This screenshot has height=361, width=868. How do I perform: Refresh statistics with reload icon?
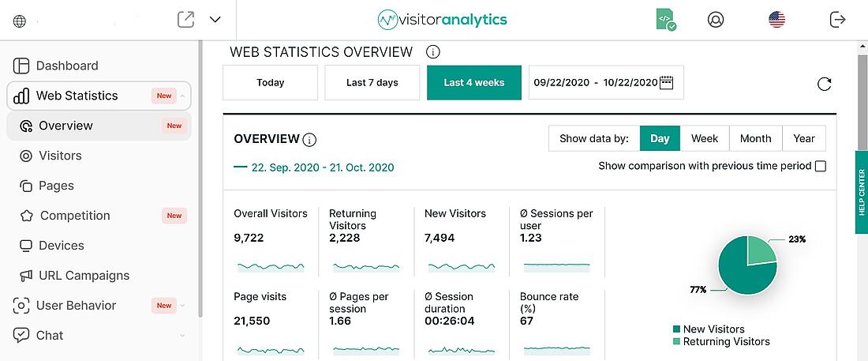point(825,84)
